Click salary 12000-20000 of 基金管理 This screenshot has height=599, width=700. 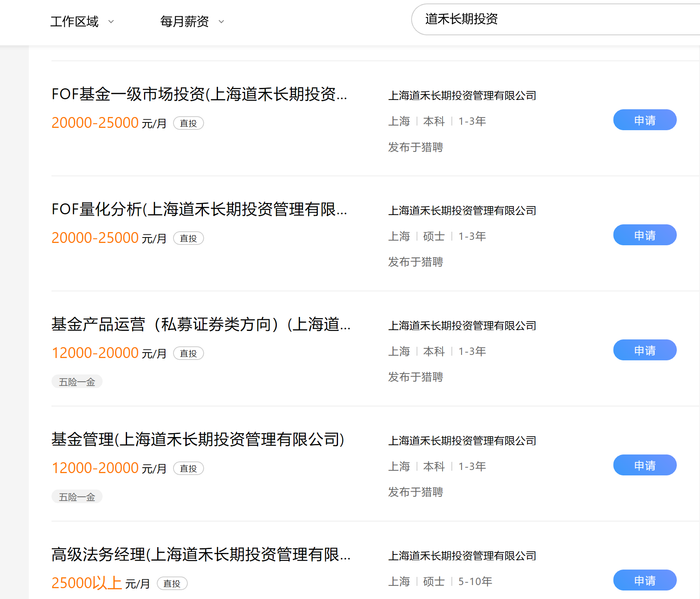[x=95, y=468]
